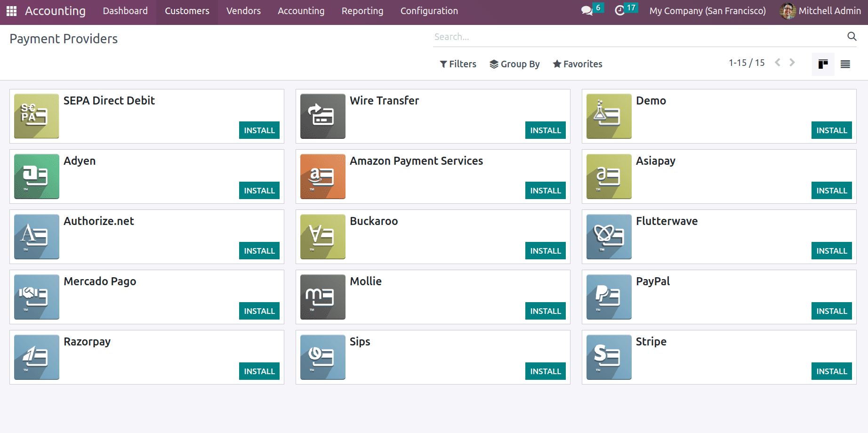Go to the previous page arrow
The height and width of the screenshot is (433, 868).
pos(778,63)
